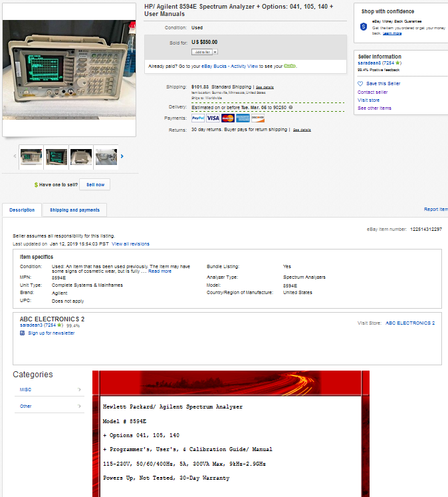Expand condition text with Read more
The height and width of the screenshot is (497, 448).
coord(160,271)
